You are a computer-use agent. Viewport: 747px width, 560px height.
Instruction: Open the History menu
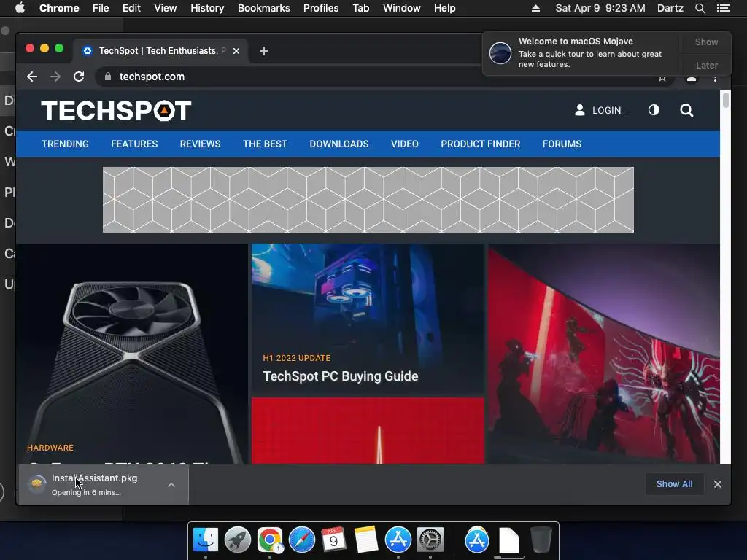pyautogui.click(x=207, y=8)
